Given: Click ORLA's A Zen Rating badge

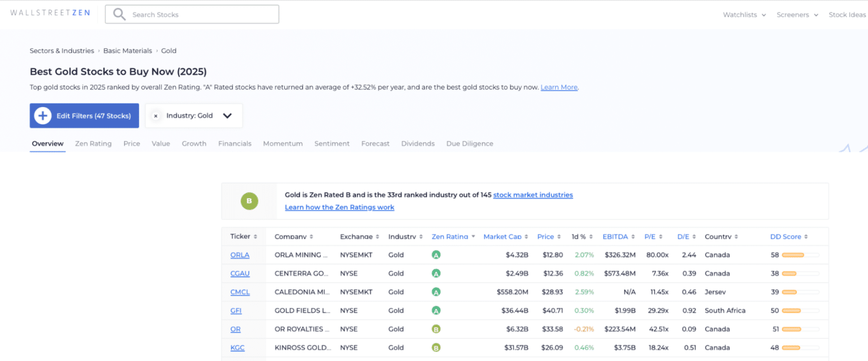Looking at the screenshot, I should coord(436,255).
